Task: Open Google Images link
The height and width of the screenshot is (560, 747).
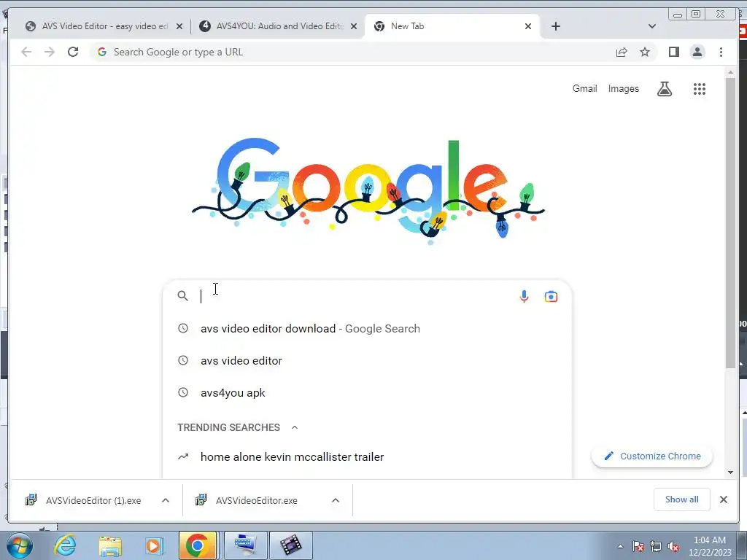Action: pyautogui.click(x=623, y=88)
